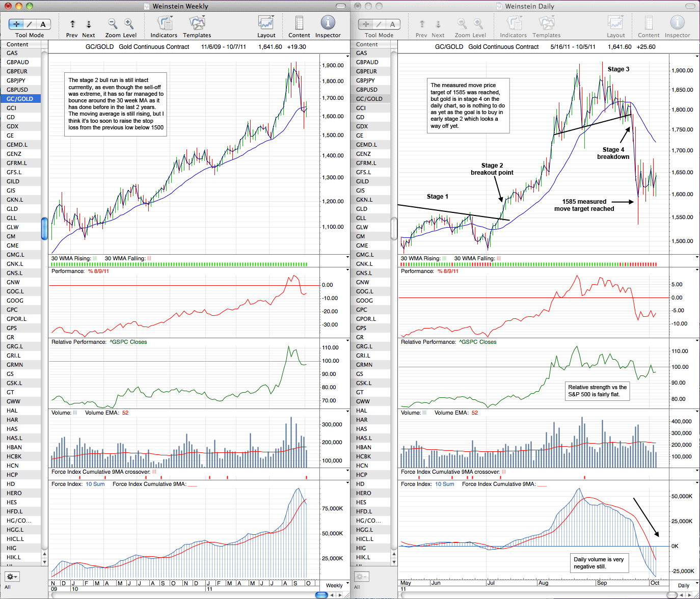Select GOOG in Weekly symbol list
700x599 pixels.
20,301
